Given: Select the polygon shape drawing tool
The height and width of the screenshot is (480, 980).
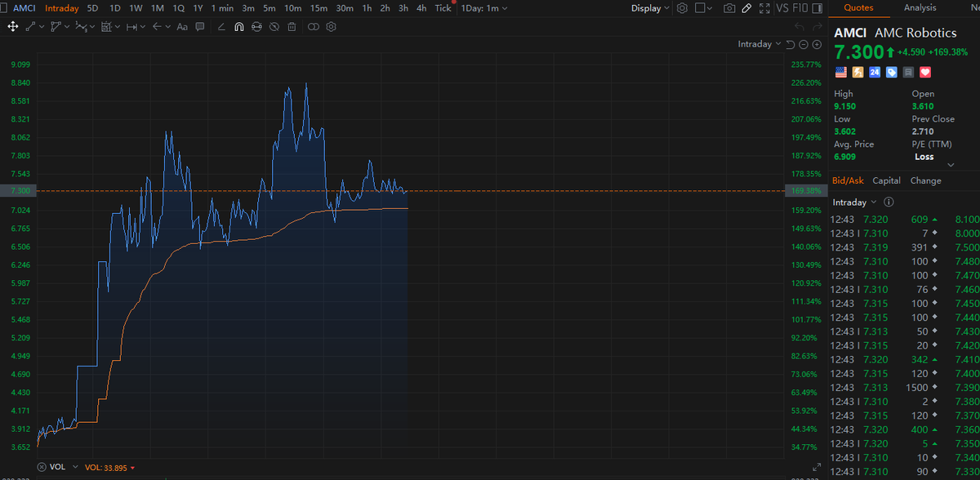Looking at the screenshot, I should pos(56,26).
